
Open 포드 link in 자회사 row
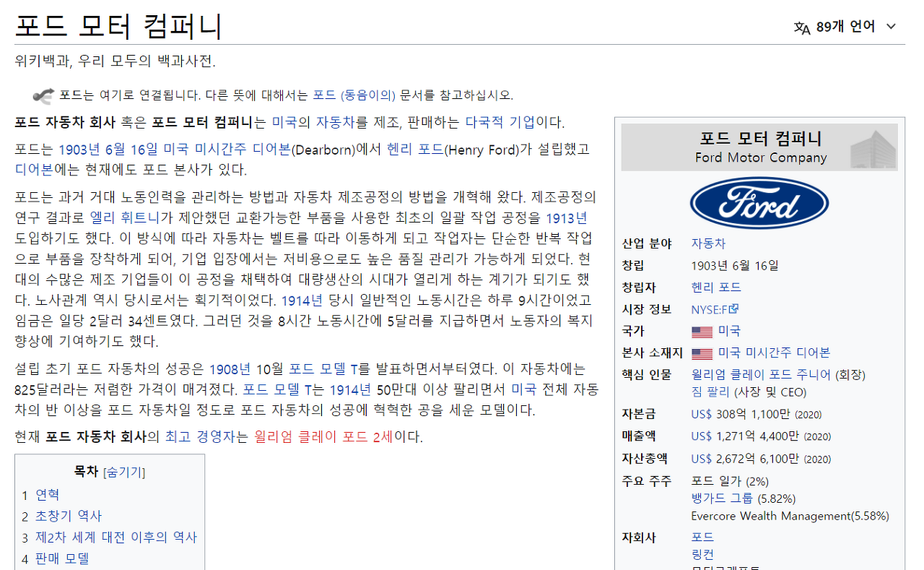(702, 537)
